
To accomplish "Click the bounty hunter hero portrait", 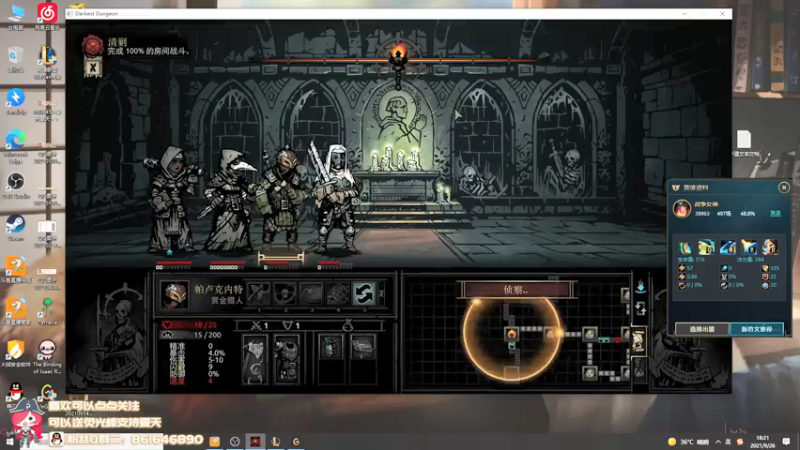I will click(x=174, y=294).
